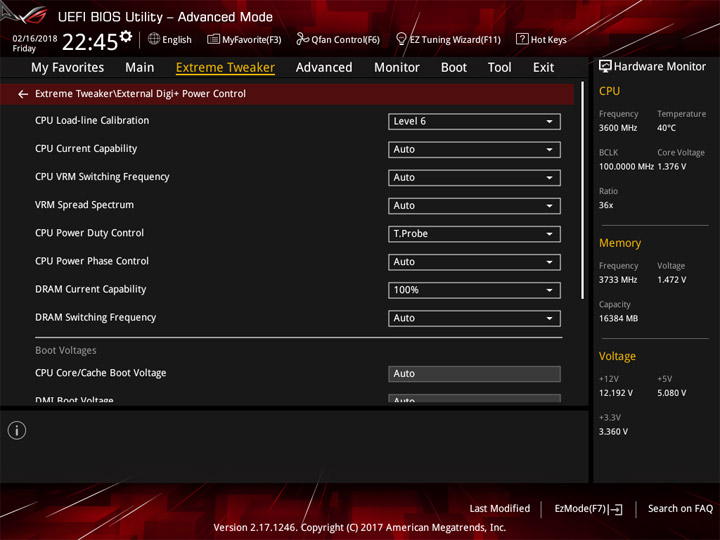The height and width of the screenshot is (540, 720).
Task: Open MyFavorite(F3)
Action: point(244,39)
